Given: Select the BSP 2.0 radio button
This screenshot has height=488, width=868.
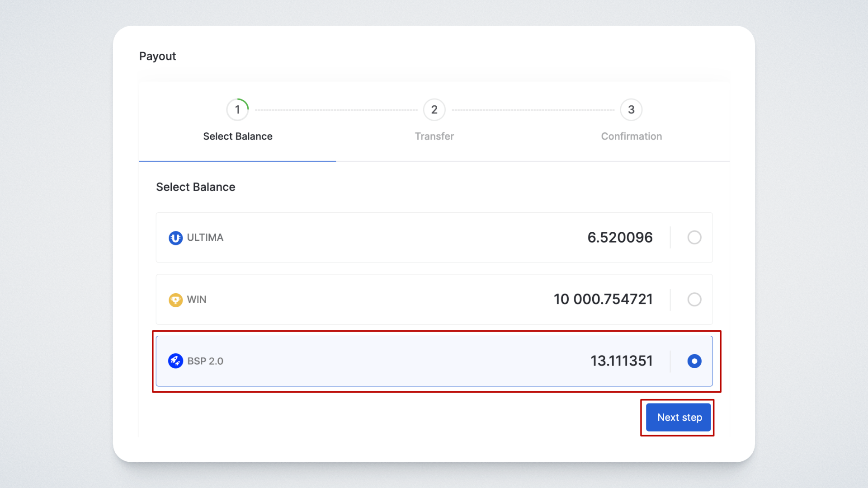Looking at the screenshot, I should tap(694, 361).
